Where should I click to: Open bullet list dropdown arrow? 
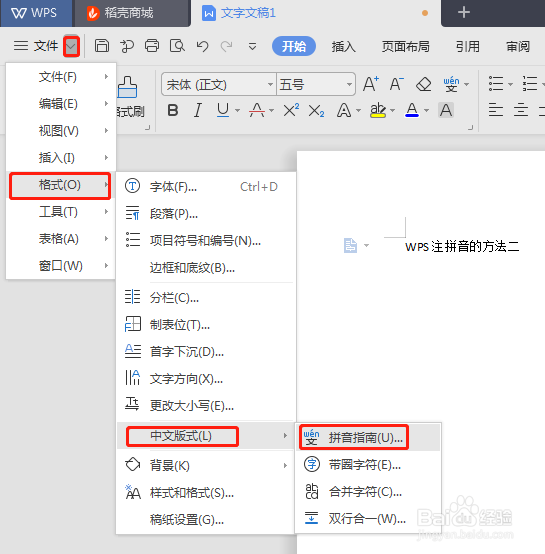510,85
